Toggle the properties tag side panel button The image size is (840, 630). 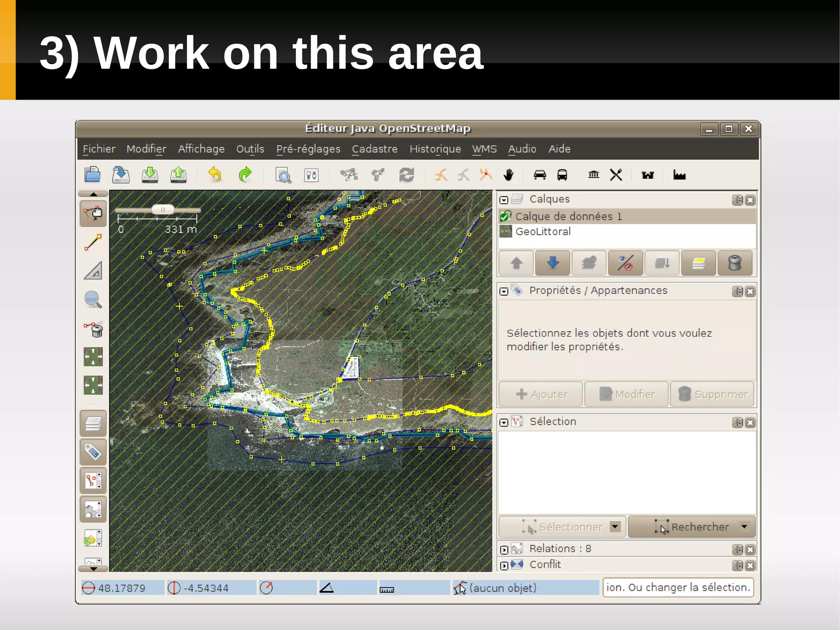pos(93,452)
